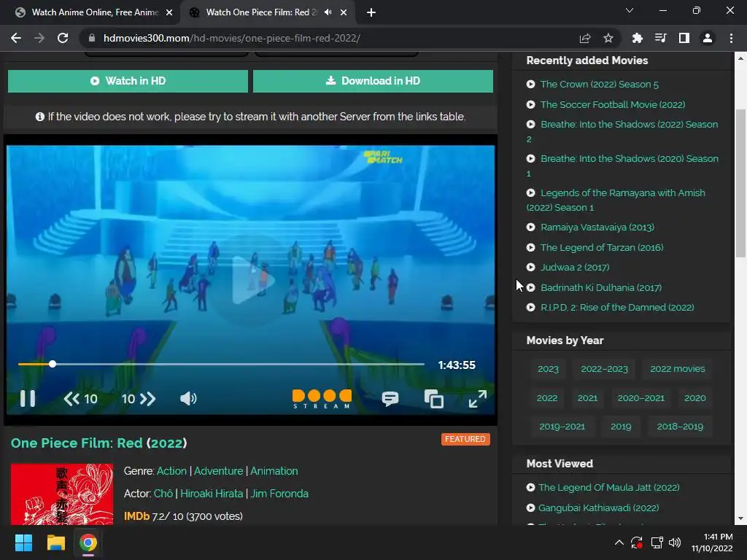The height and width of the screenshot is (560, 747).
Task: Reload the page
Action: pyautogui.click(x=63, y=38)
